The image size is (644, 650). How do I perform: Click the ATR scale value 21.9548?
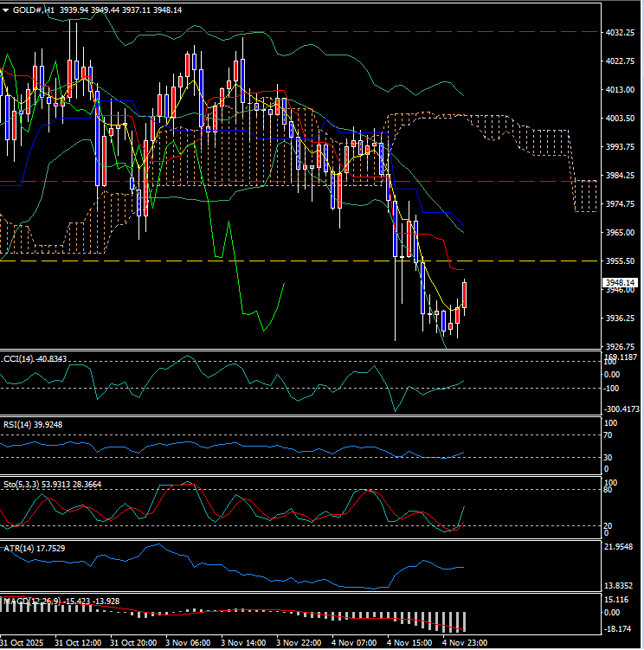click(620, 547)
